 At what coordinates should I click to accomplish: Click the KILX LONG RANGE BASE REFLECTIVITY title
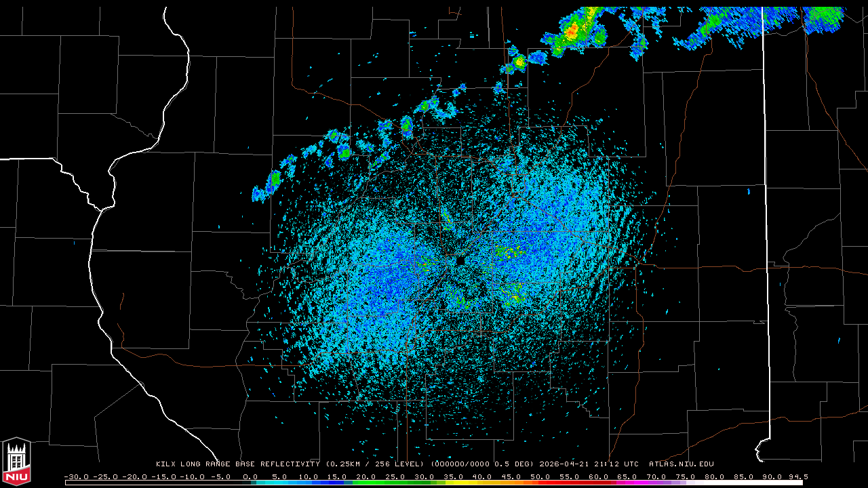(x=237, y=464)
